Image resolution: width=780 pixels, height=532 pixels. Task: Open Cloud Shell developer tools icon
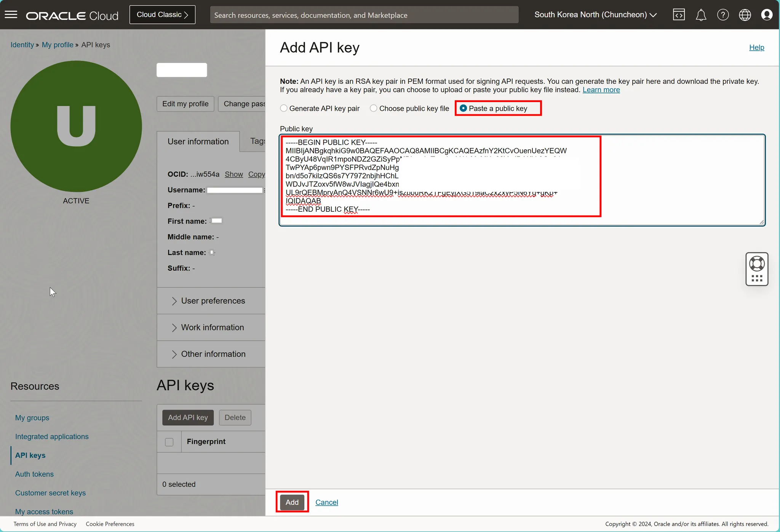coord(679,15)
